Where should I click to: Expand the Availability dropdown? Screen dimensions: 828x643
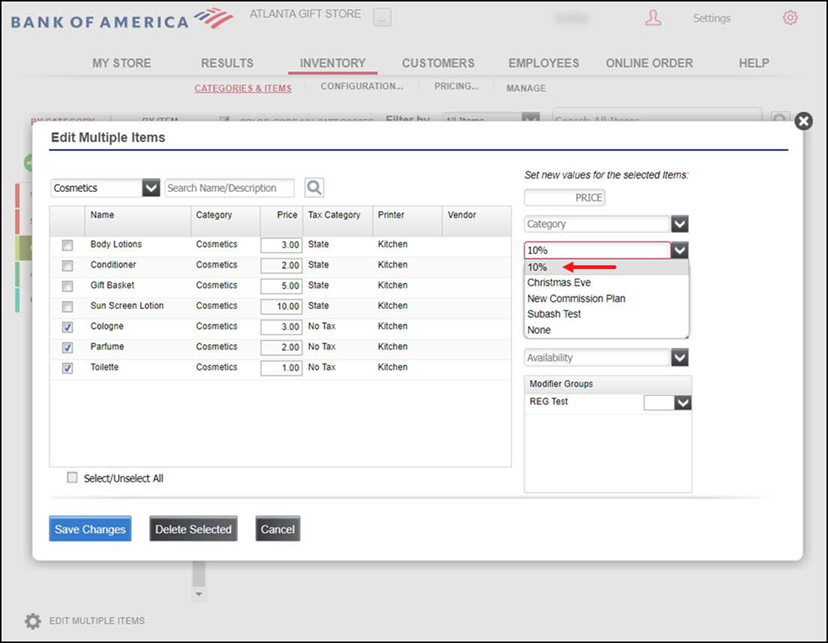pos(679,357)
